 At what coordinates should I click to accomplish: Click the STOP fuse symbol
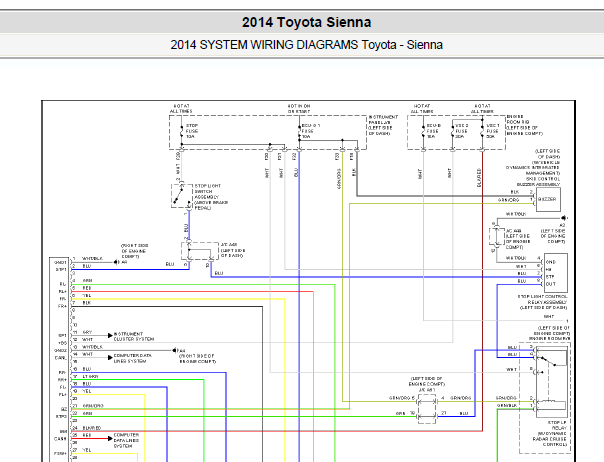point(182,133)
